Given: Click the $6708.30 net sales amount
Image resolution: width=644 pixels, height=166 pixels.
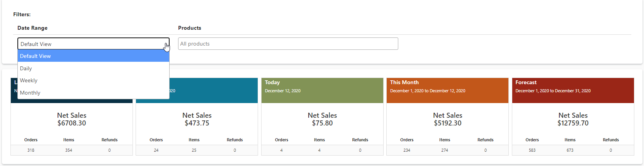Looking at the screenshot, I should coord(71,123).
